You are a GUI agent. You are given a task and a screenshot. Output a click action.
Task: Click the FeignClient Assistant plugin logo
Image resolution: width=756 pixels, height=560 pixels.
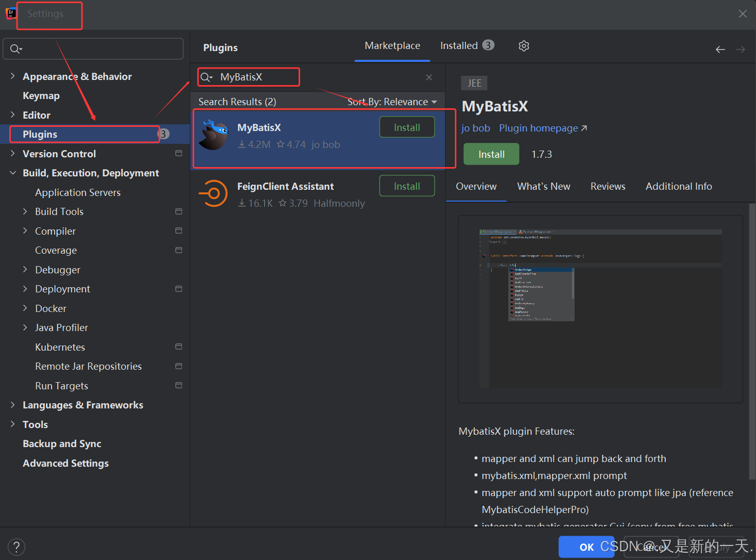click(x=213, y=194)
